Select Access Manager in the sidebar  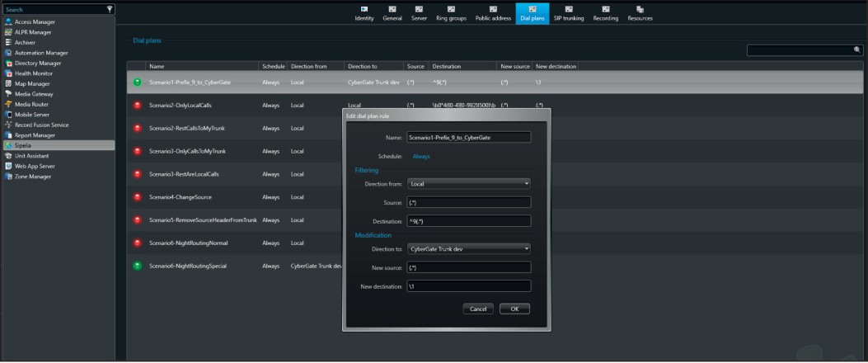click(x=33, y=21)
